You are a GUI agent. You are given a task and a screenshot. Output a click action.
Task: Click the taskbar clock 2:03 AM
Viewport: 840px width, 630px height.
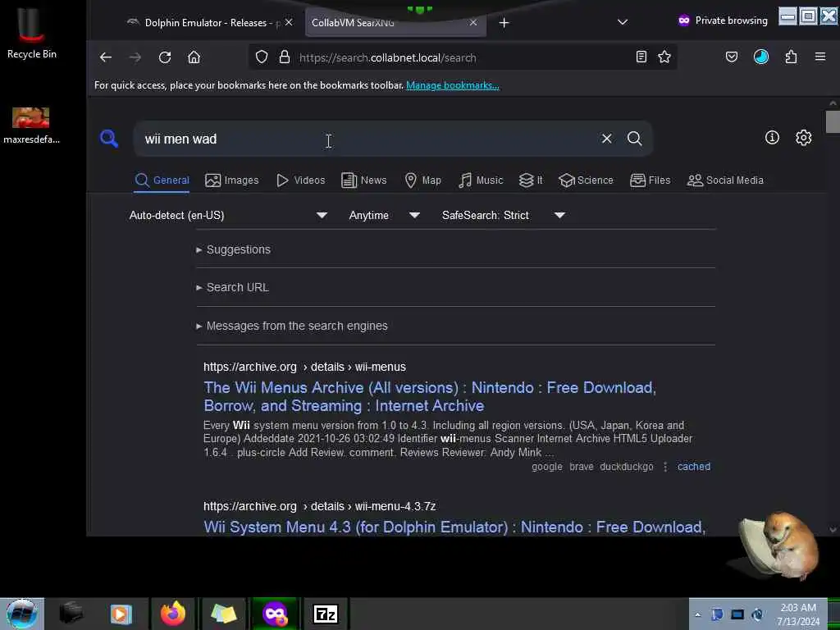click(x=797, y=614)
